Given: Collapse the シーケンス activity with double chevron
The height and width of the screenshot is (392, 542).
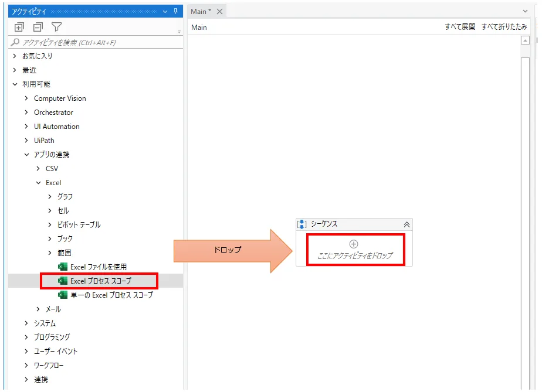Looking at the screenshot, I should point(406,224).
